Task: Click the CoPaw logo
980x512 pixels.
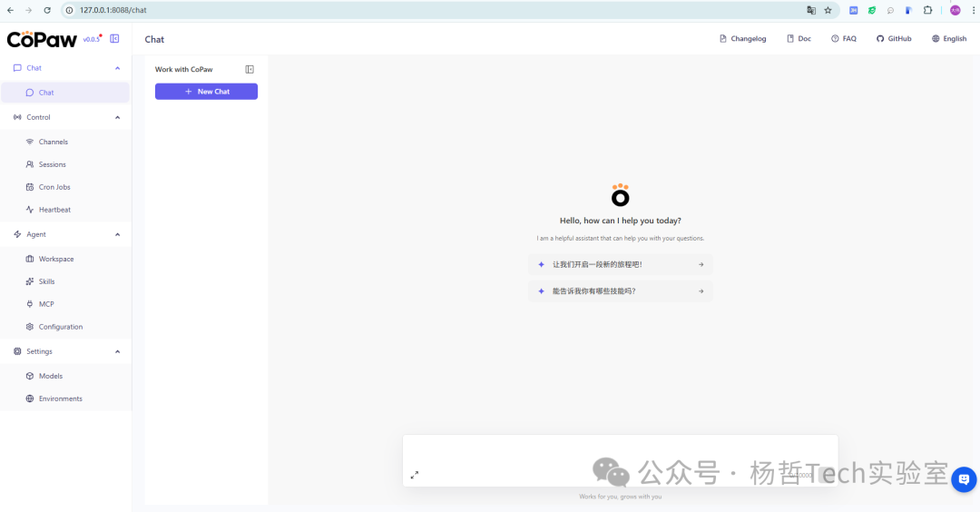Action: click(x=42, y=39)
